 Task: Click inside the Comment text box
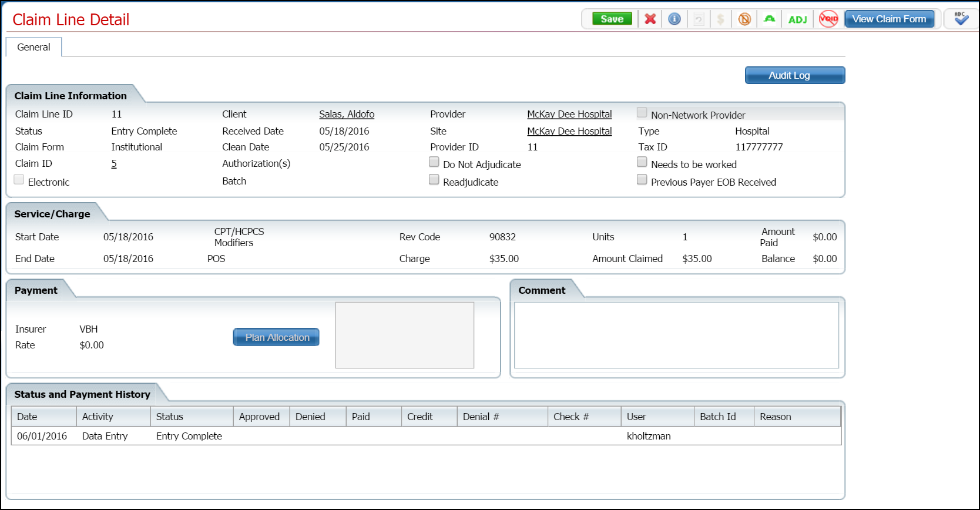coord(676,335)
